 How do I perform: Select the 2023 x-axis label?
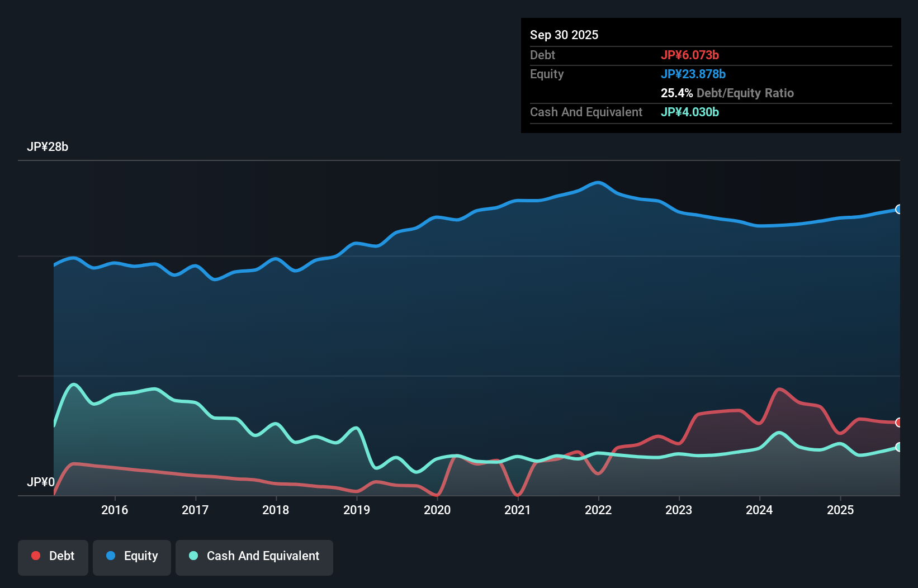point(679,510)
